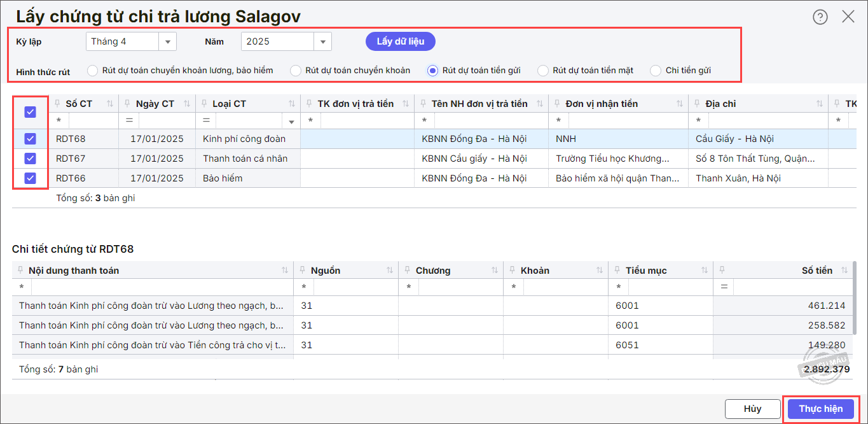Click pin icon of Nội dung thanh toán column

(x=20, y=271)
